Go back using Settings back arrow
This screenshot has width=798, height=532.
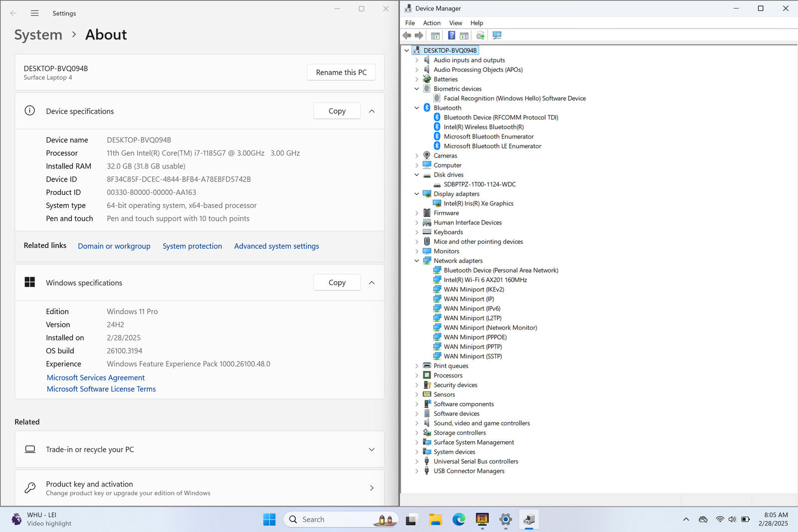click(13, 13)
